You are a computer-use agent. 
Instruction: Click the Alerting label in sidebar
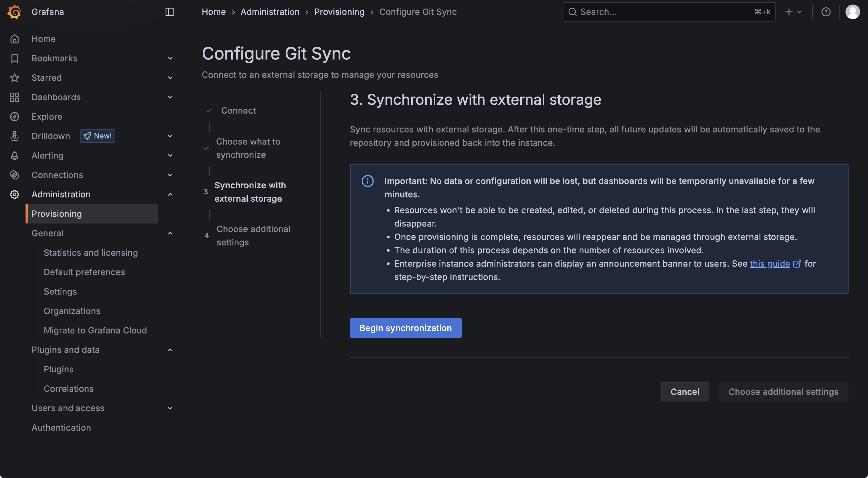pos(47,155)
